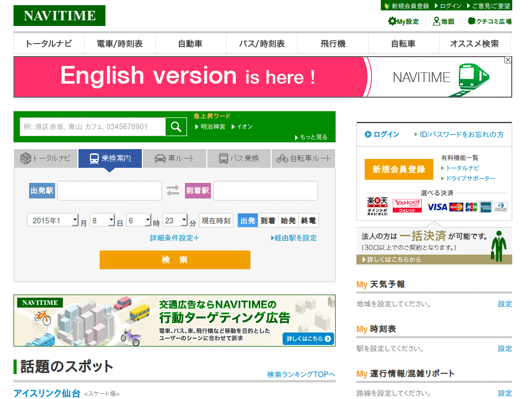This screenshot has height=399, width=532.
Task: Click the American Express logo
Action: [x=486, y=207]
